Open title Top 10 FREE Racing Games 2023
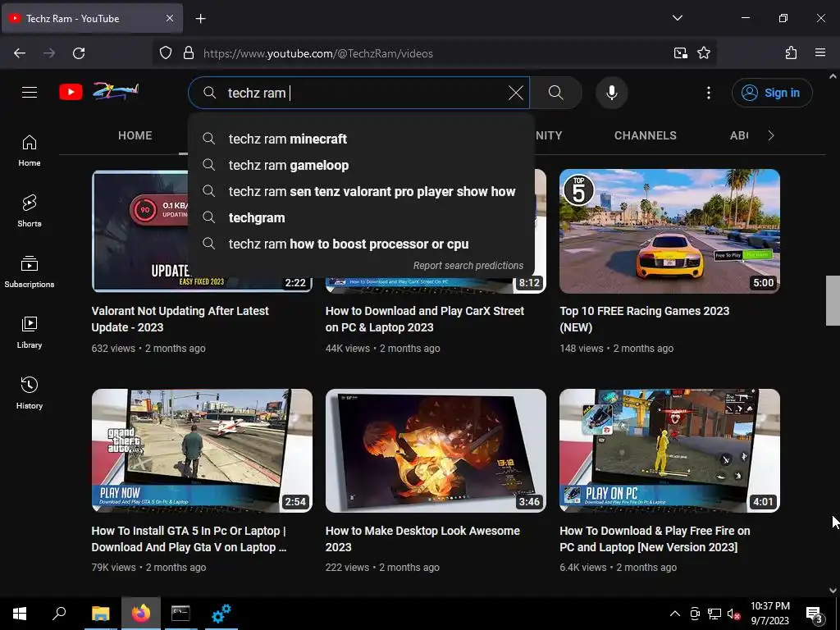840x630 pixels. pos(645,319)
